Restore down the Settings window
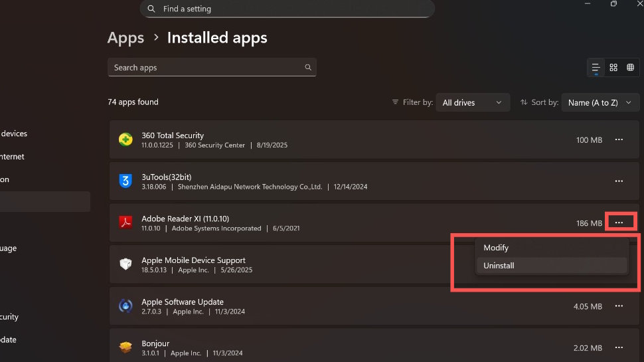Image resolution: width=644 pixels, height=362 pixels. pos(613,4)
